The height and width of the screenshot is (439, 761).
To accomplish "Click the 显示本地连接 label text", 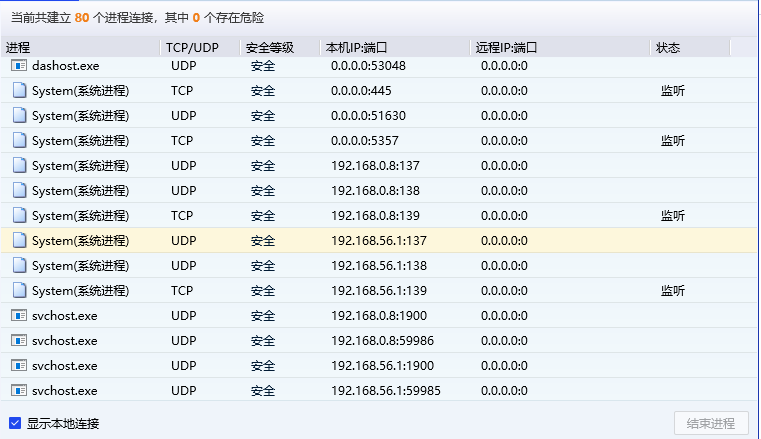I will pos(63,423).
